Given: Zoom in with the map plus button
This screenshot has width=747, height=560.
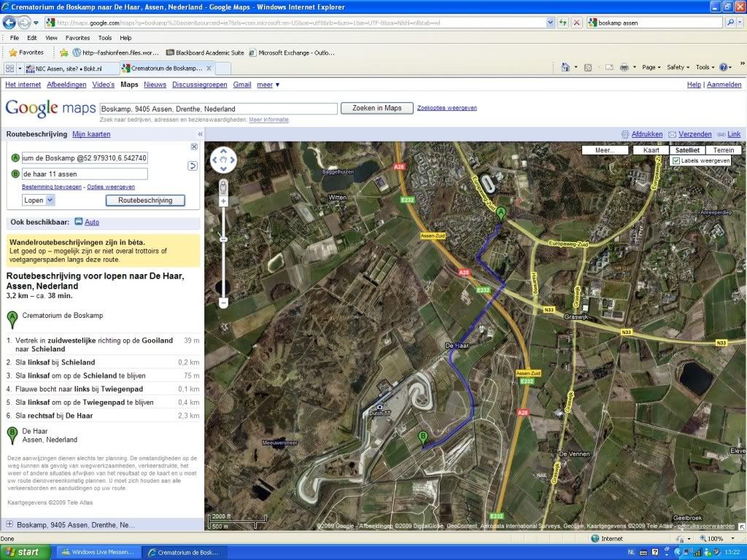Looking at the screenshot, I should pyautogui.click(x=224, y=201).
